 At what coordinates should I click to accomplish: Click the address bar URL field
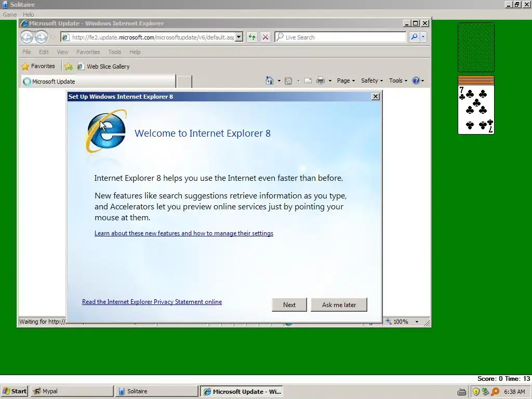(x=152, y=37)
